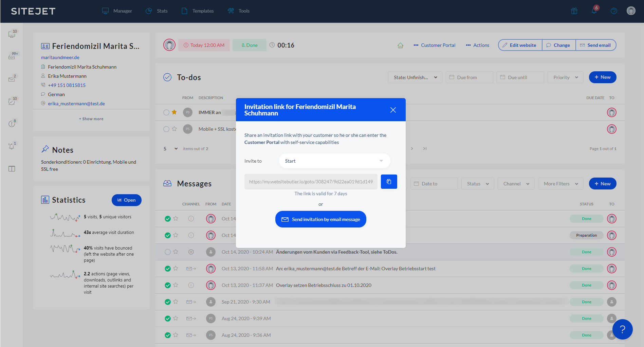Open sidebar to-do check icon with badge 10
This screenshot has width=644, height=347.
pos(12,101)
